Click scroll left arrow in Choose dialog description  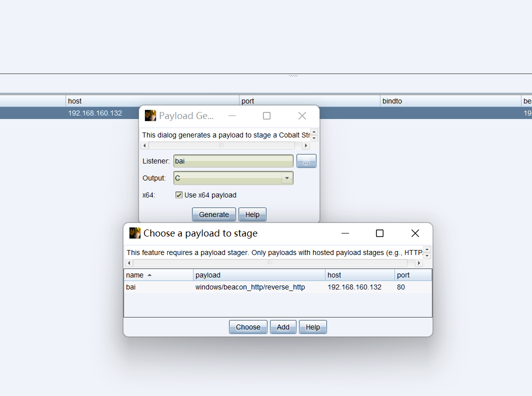click(129, 263)
